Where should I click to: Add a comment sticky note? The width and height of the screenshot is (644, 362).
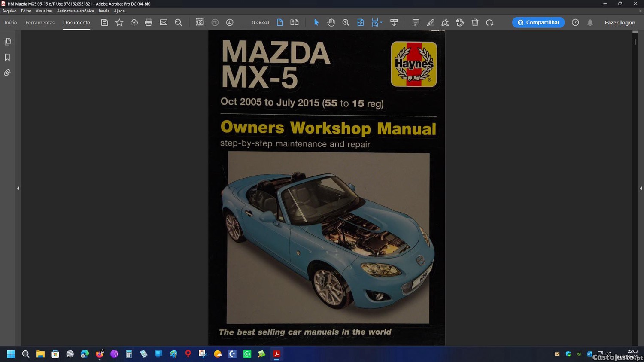416,22
